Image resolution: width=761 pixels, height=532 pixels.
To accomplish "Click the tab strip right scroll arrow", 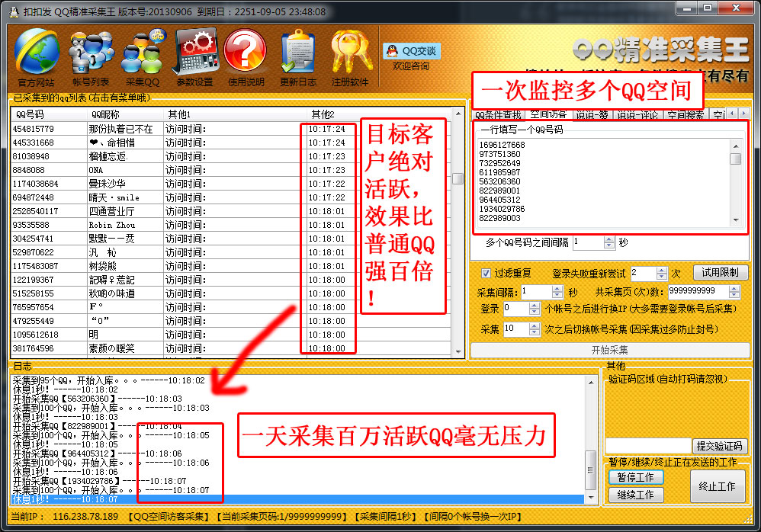I will 743,114.
